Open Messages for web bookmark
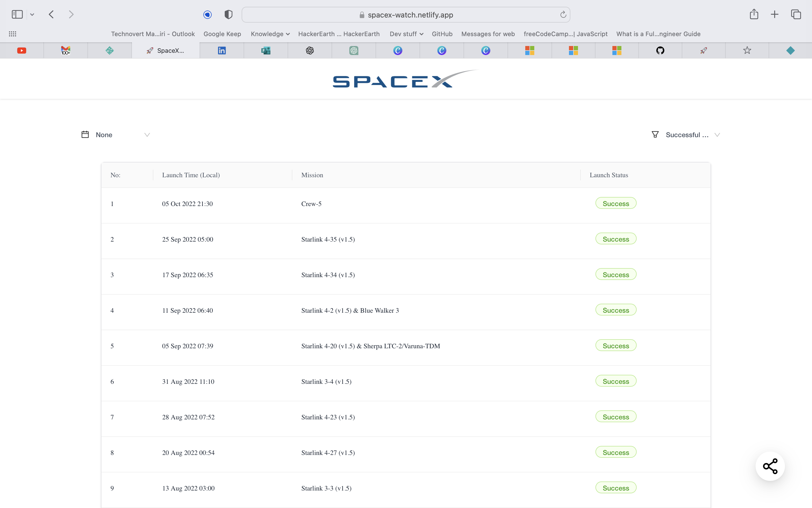The image size is (812, 508). coord(488,34)
